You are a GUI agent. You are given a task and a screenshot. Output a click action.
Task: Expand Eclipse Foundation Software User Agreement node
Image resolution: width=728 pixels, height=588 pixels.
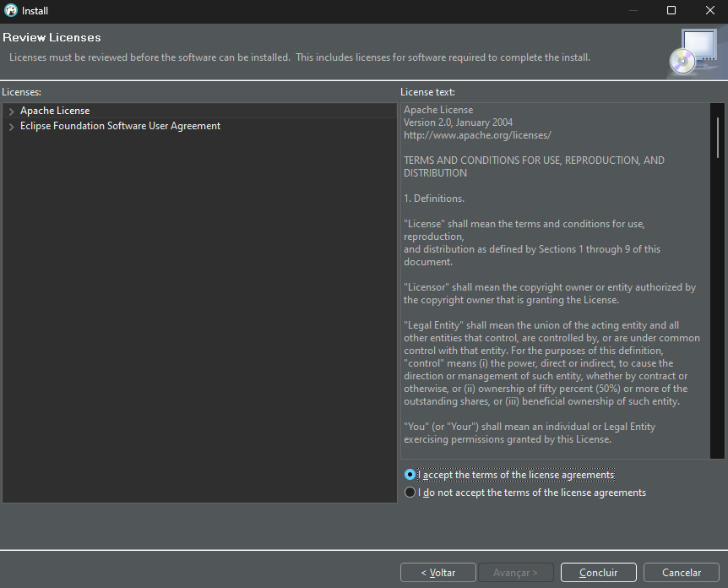tap(12, 127)
